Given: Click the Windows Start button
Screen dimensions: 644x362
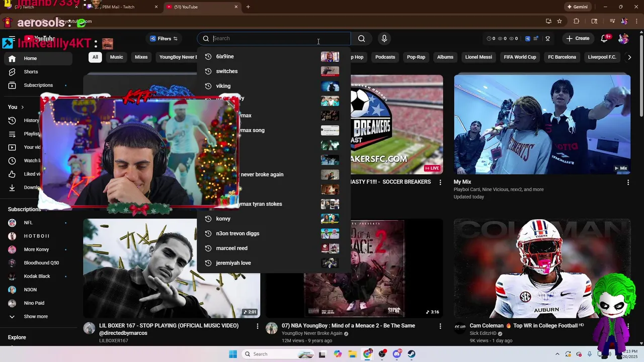Looking at the screenshot, I should coord(232,354).
